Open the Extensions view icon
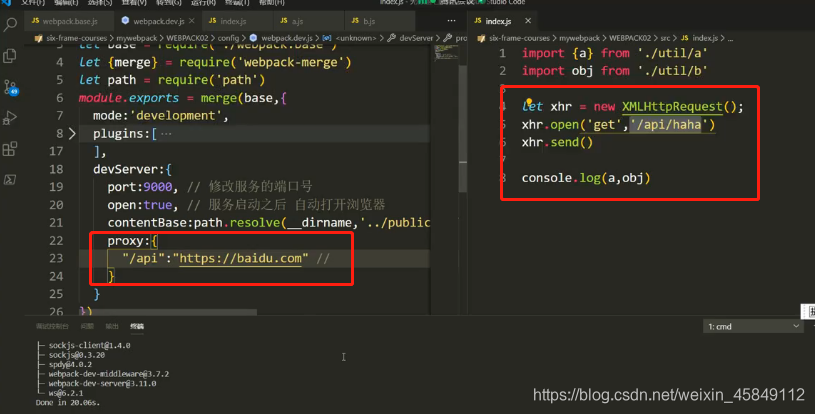This screenshot has width=815, height=414. [10, 149]
